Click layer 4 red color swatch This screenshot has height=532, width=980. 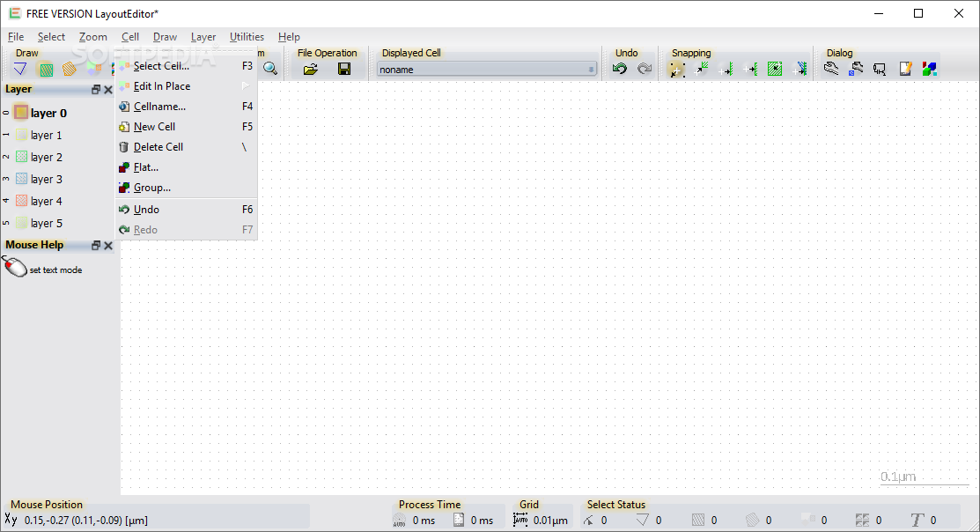tap(21, 201)
